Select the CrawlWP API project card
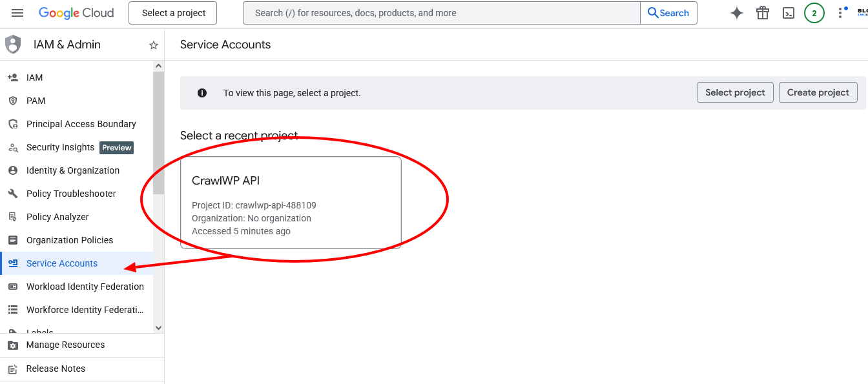The image size is (868, 384). [291, 203]
